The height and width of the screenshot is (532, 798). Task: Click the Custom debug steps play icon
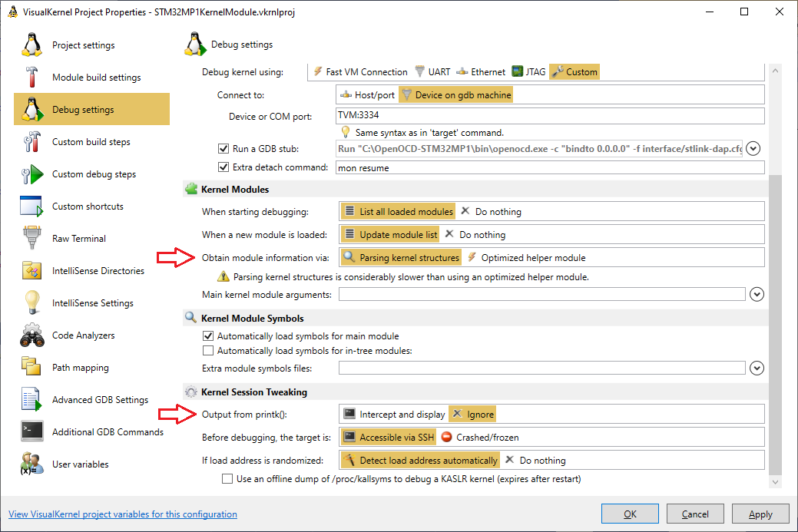click(32, 174)
